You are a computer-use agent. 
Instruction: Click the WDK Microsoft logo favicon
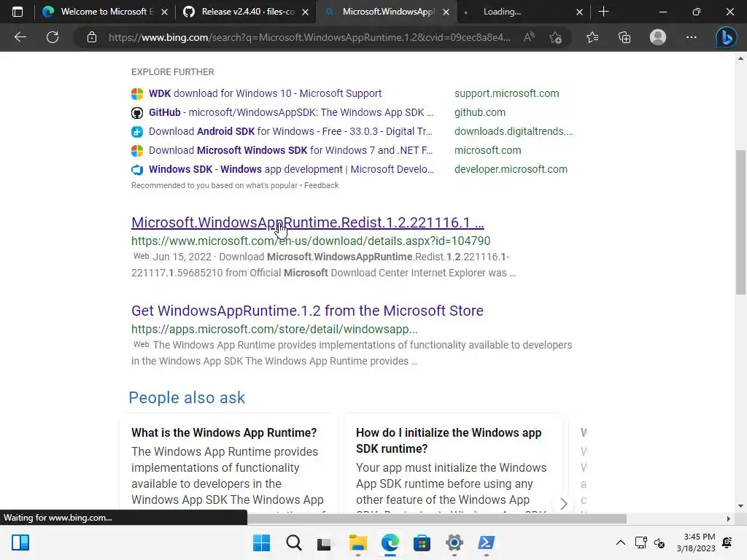[137, 94]
